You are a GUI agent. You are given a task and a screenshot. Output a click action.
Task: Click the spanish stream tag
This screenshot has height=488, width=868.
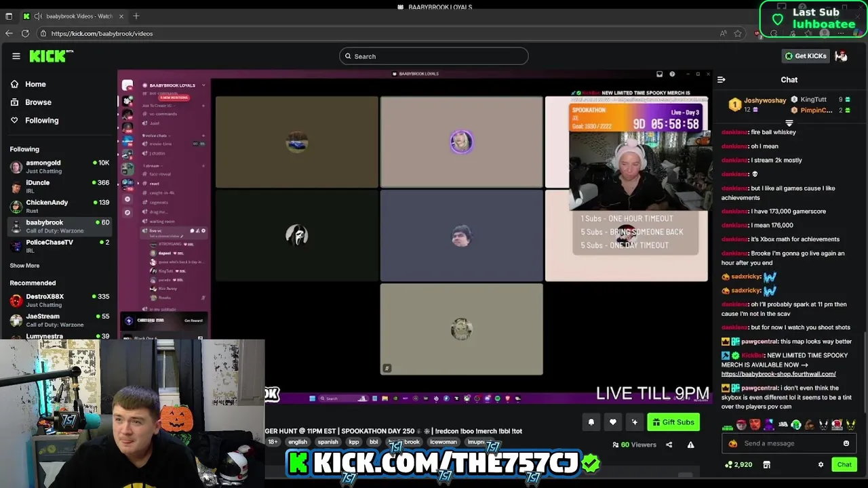click(328, 442)
